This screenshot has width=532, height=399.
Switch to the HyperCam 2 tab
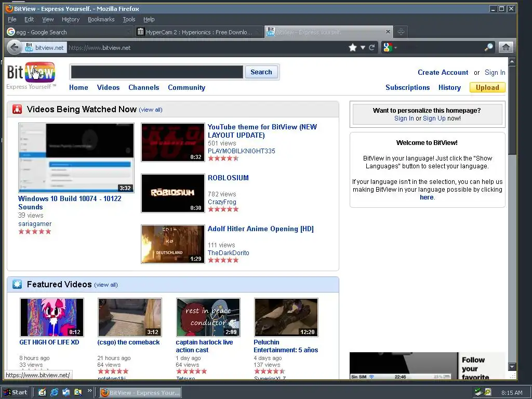(199, 32)
